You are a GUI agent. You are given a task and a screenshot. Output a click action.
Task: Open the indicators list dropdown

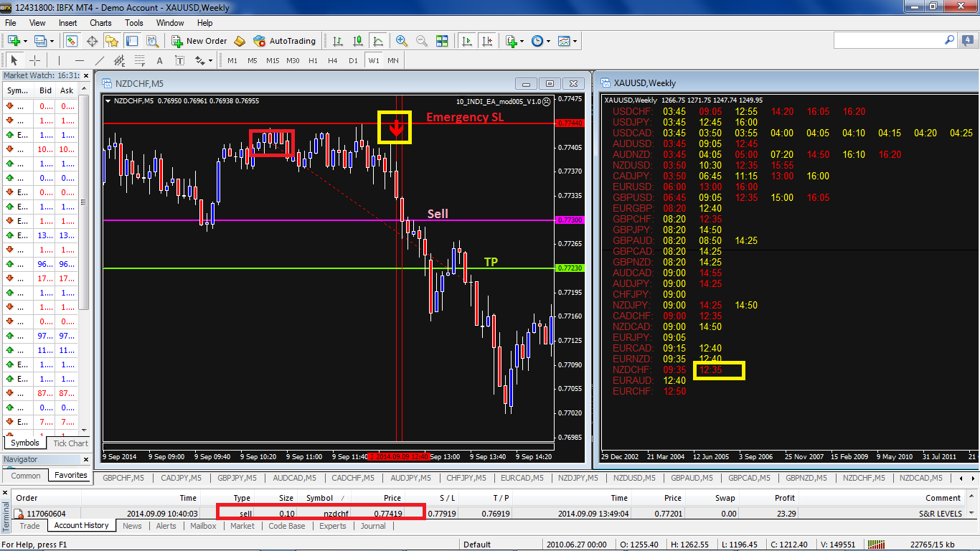(514, 41)
